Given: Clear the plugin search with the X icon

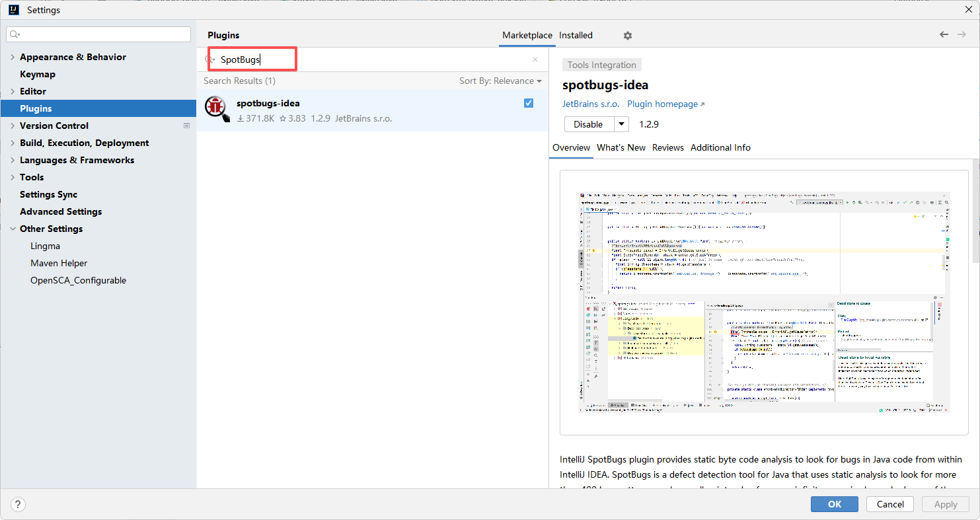Looking at the screenshot, I should 535,59.
